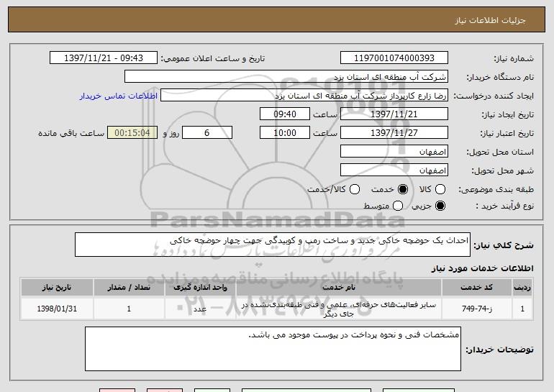Image resolution: width=554 pixels, height=392 pixels.
Task: Click the requester field رضا زارع کارپرداز
Action: 304,96
